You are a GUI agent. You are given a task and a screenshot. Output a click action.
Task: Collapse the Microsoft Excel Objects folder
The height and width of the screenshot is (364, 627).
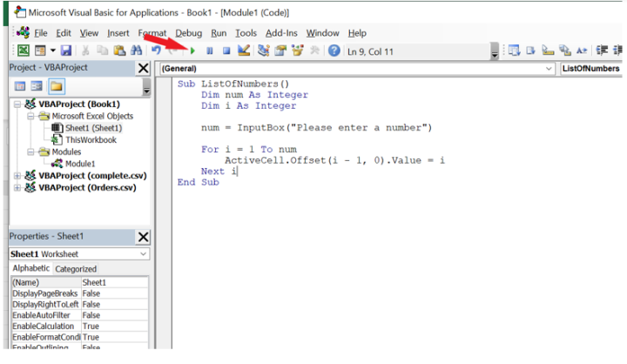[30, 117]
